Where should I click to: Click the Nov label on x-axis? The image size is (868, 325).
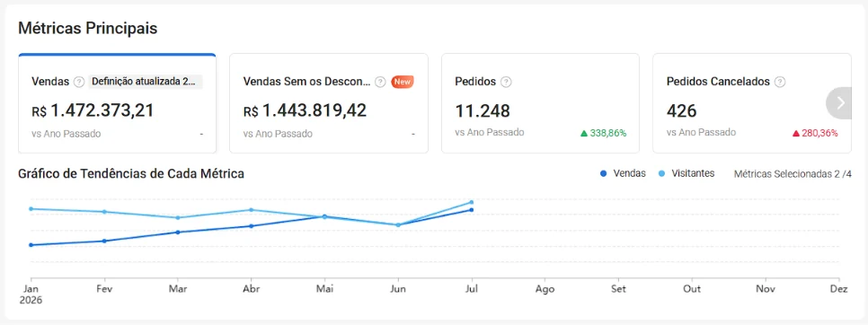[x=766, y=289]
